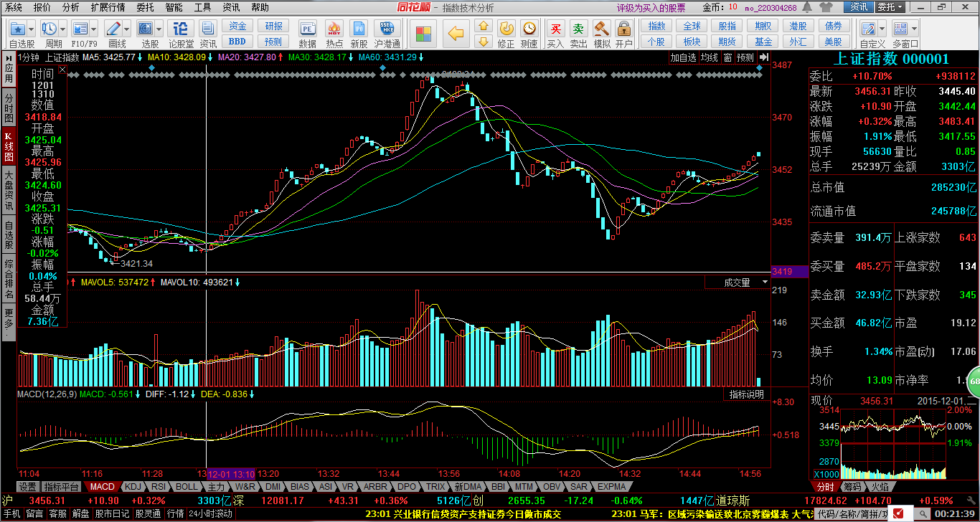
Task: Expand the 自定义 dropdown arrow
Action: click(x=881, y=29)
